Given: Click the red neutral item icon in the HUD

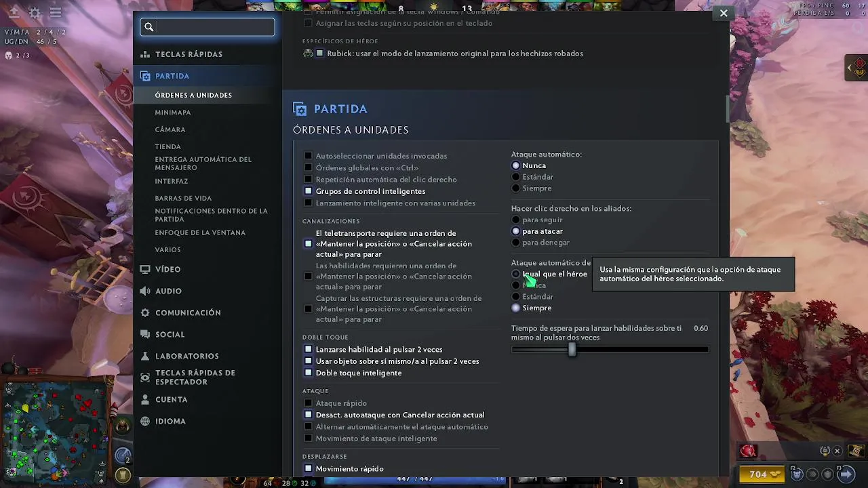Looking at the screenshot, I should 748,451.
